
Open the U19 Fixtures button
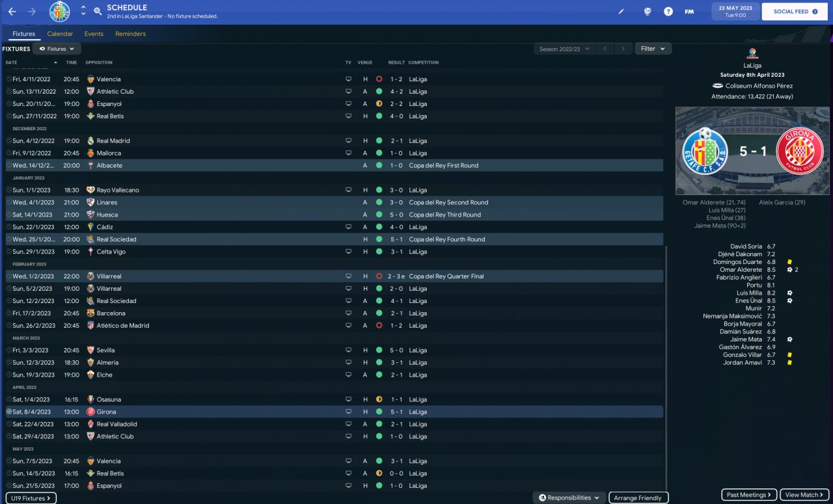(31, 498)
